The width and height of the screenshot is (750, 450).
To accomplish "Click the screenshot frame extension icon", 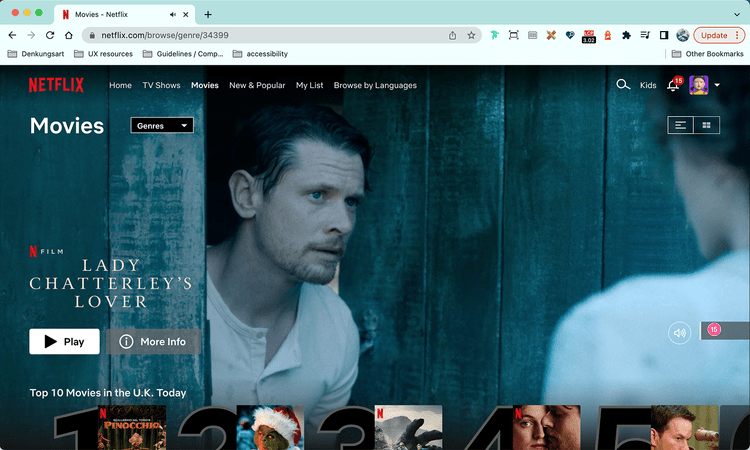I will (513, 35).
